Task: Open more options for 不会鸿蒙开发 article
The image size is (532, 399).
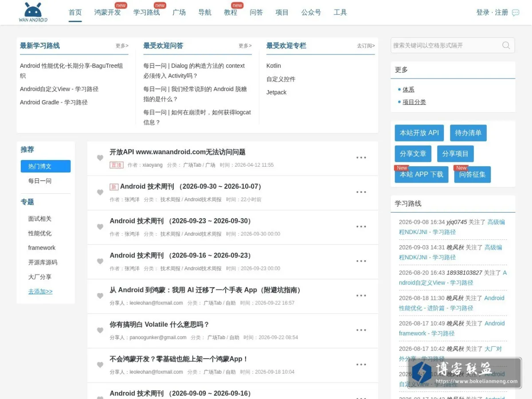Action: 361,364
